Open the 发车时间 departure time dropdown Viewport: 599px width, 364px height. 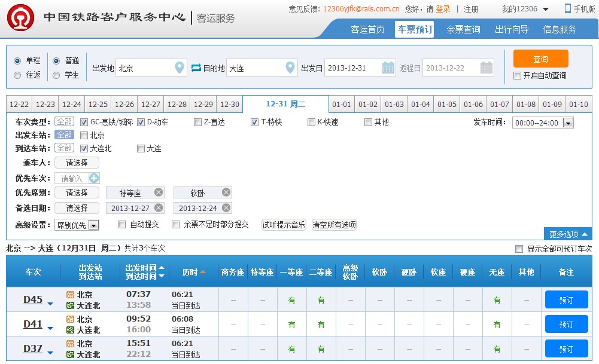(567, 123)
